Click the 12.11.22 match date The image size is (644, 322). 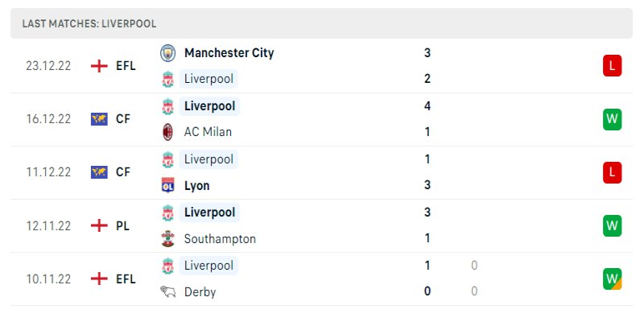[x=48, y=225]
